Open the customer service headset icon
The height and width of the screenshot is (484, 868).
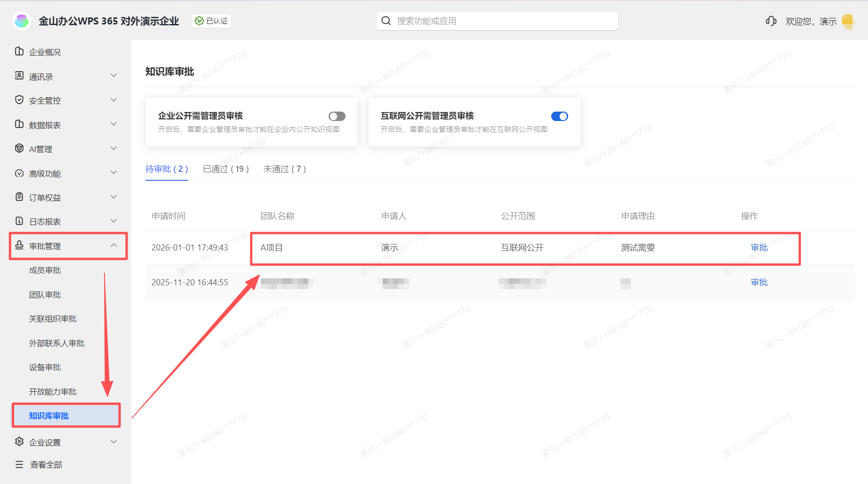click(771, 21)
